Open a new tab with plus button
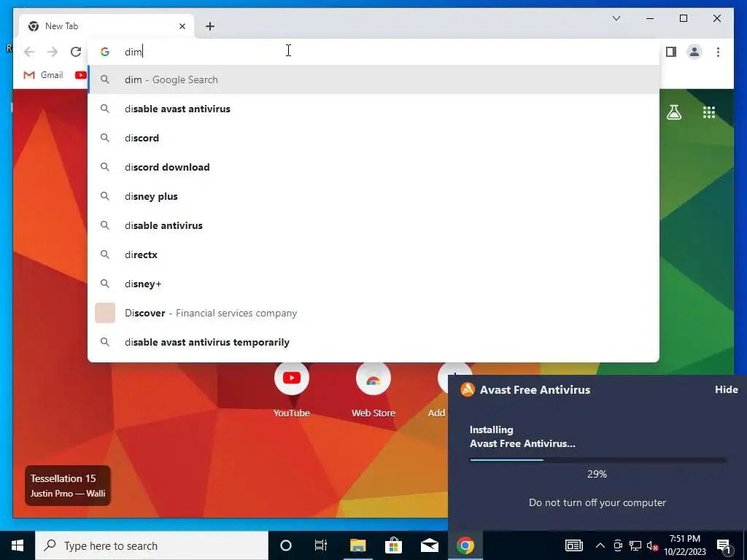This screenshot has height=560, width=747. 210,26
